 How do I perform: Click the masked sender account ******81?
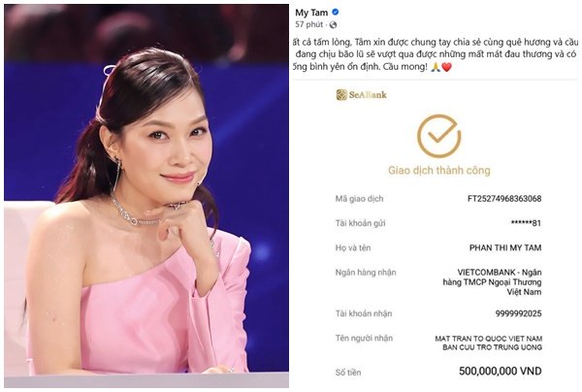(526, 223)
